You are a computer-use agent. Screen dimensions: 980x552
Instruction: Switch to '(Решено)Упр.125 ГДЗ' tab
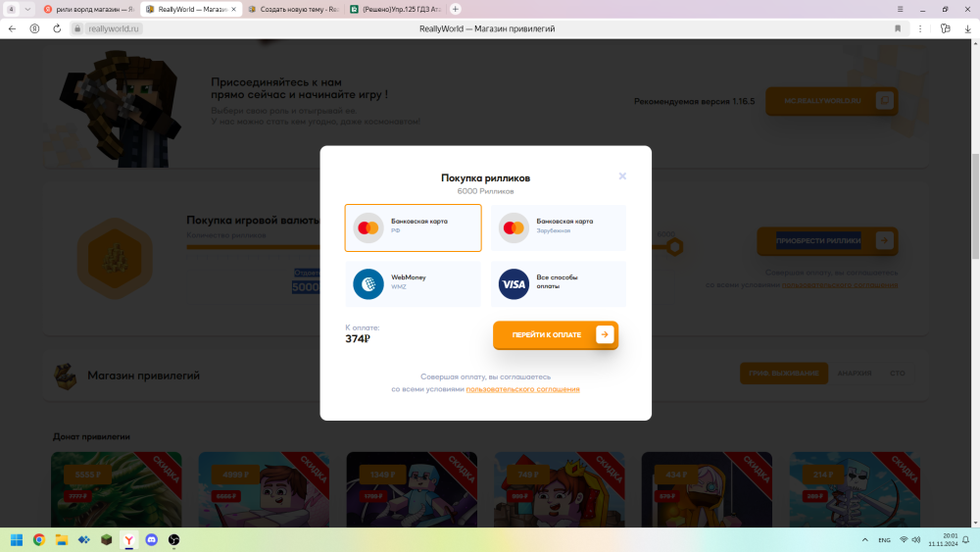(396, 10)
